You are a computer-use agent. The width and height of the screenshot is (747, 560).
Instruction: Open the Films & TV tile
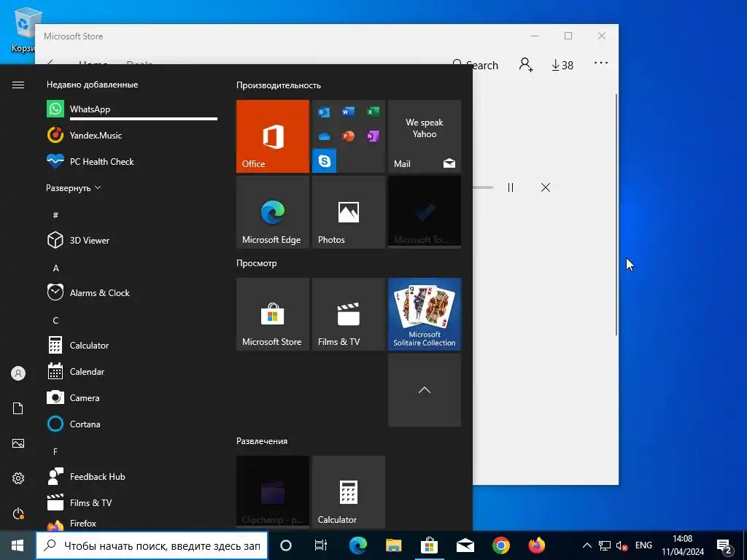click(x=349, y=314)
